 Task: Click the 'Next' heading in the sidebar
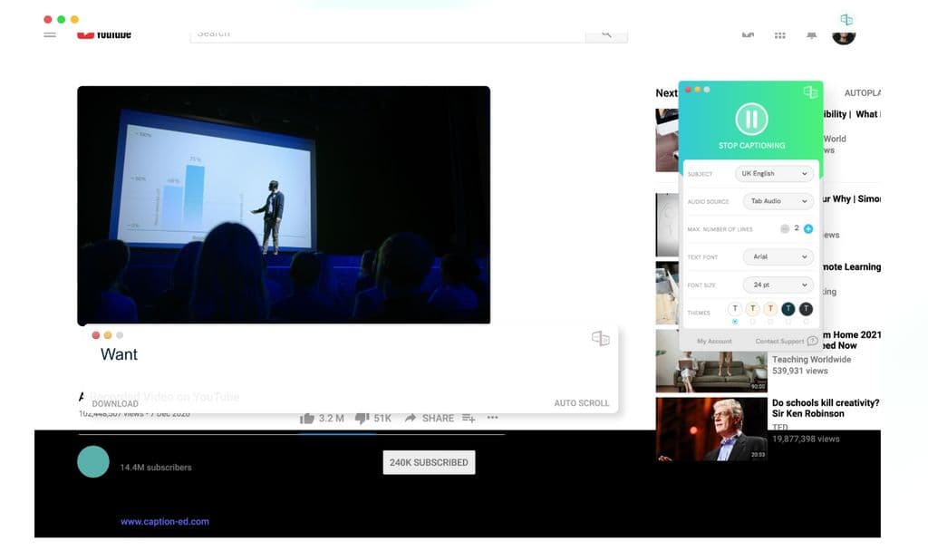(666, 93)
